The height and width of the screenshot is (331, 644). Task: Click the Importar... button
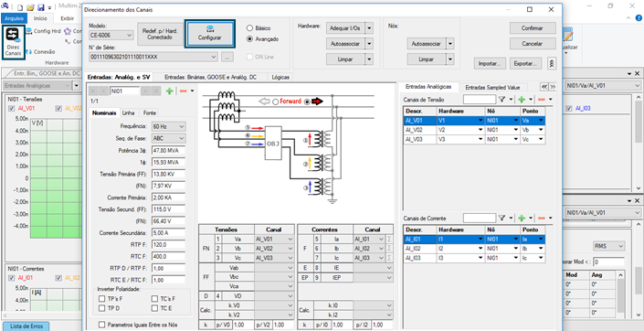click(490, 64)
